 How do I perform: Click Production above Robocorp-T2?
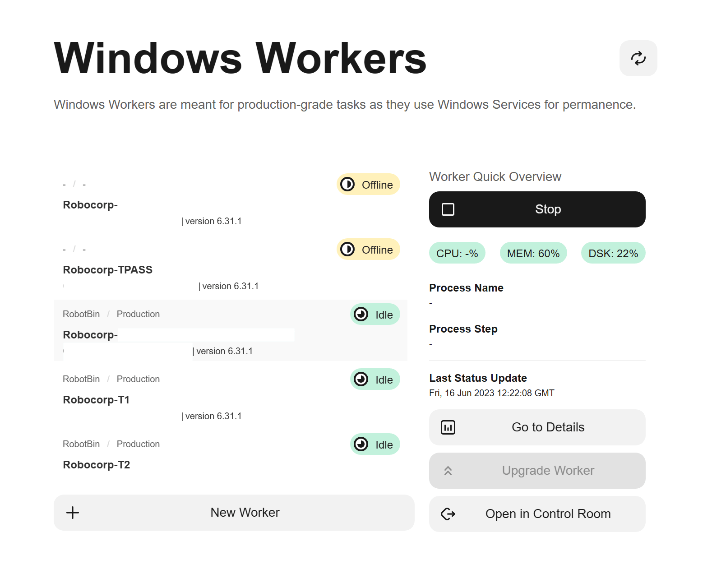[x=138, y=444]
